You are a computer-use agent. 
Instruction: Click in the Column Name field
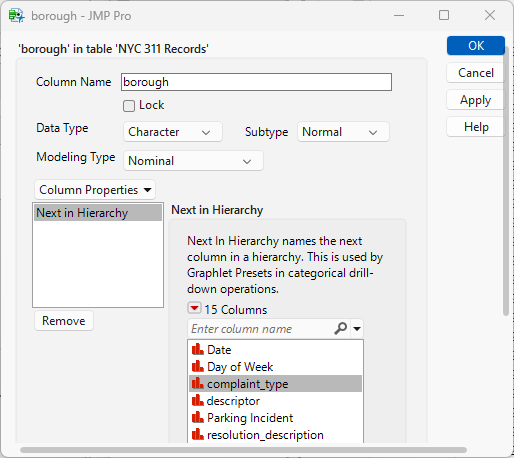[x=256, y=82]
